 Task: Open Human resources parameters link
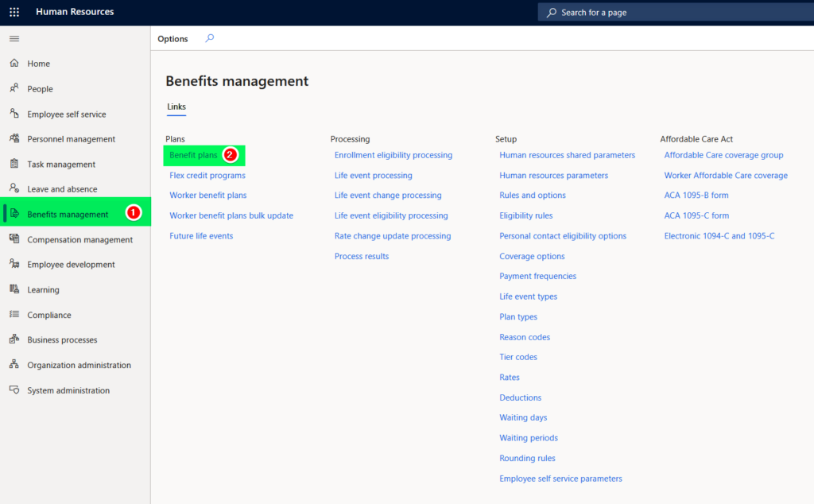[x=553, y=176]
